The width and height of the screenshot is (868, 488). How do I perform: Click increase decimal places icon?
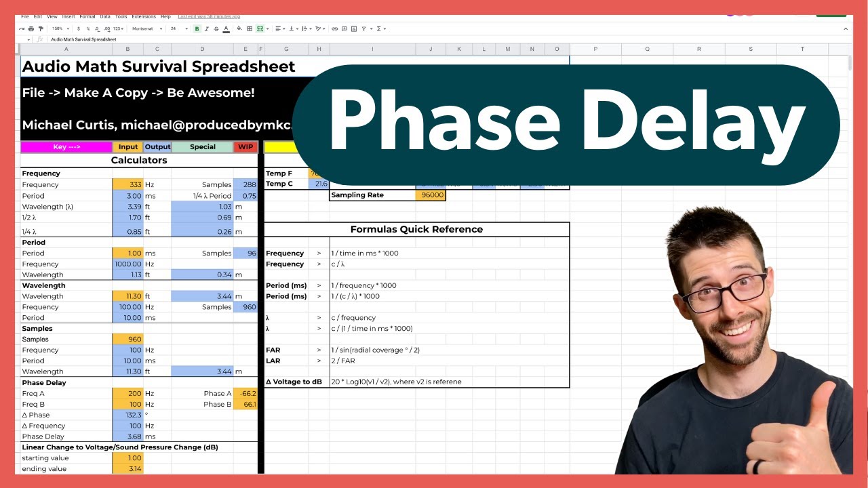coord(107,28)
